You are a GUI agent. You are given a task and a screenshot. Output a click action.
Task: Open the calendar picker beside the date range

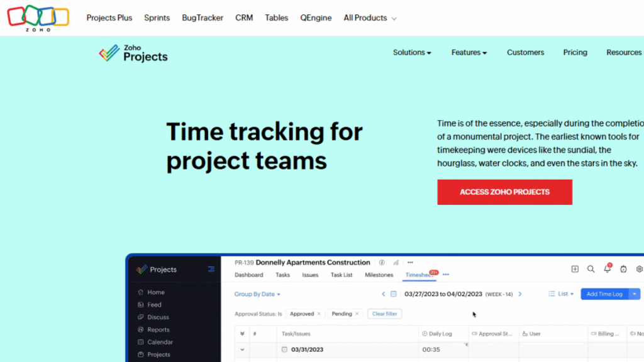[x=393, y=293]
